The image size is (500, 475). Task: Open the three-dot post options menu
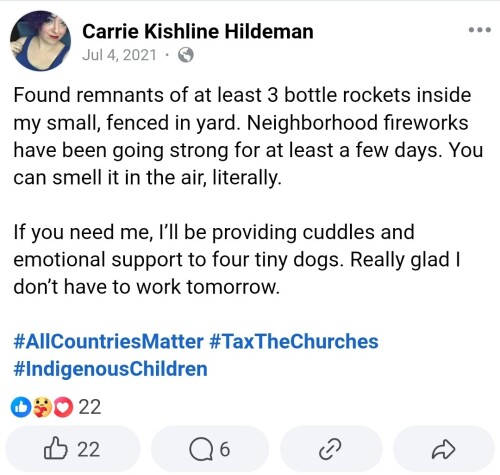point(480,30)
